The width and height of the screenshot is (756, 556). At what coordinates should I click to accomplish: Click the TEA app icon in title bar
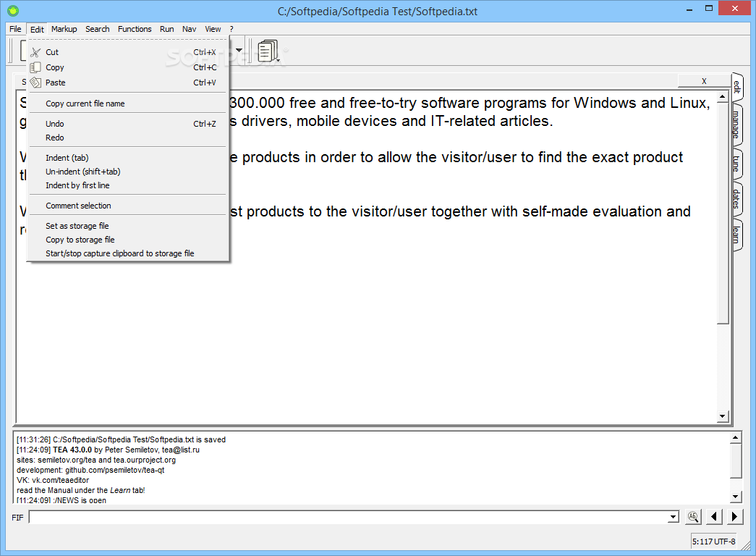click(x=13, y=10)
